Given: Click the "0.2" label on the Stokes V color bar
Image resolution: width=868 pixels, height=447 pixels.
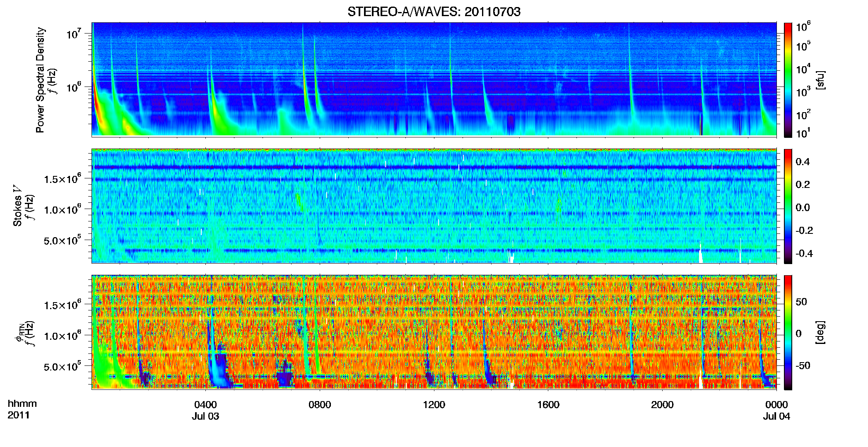Looking at the screenshot, I should [803, 185].
